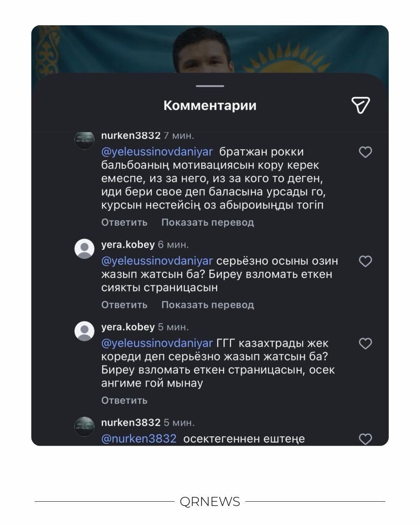Screen dimensions: 420x525
Task: Open nurken3832's avatar on bottom comment
Action: point(84,427)
